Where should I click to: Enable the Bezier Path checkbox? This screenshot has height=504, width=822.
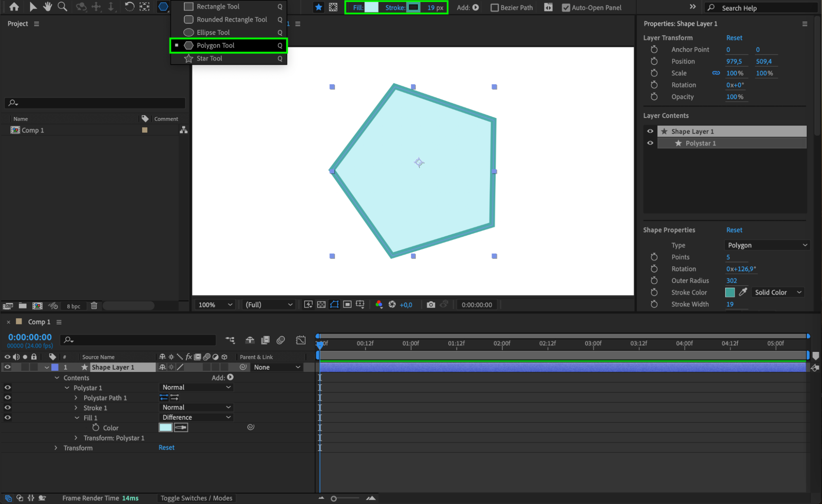click(495, 7)
